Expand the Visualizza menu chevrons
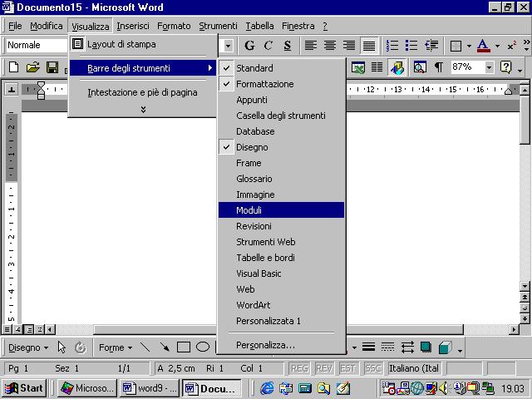This screenshot has width=532, height=399. 143,109
